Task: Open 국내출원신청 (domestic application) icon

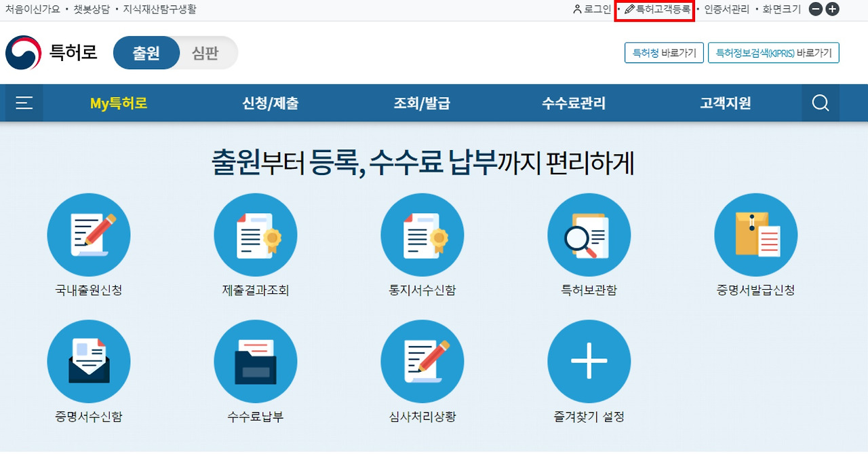Action: [89, 235]
